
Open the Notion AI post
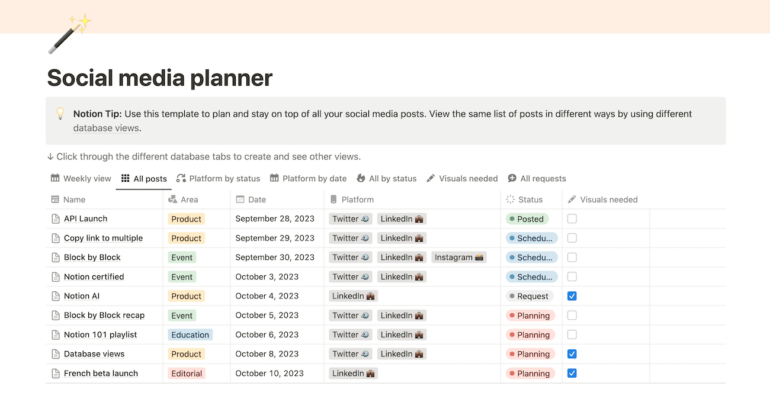coord(82,296)
